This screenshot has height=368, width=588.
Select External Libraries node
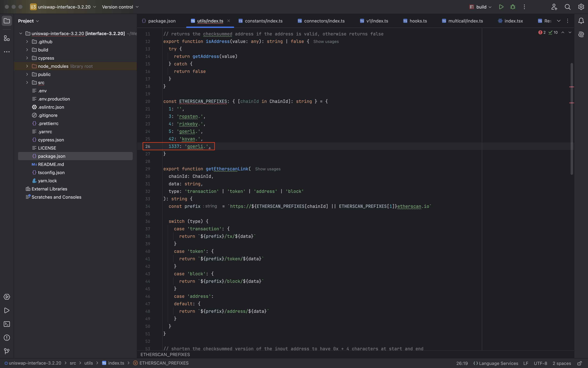pyautogui.click(x=46, y=189)
